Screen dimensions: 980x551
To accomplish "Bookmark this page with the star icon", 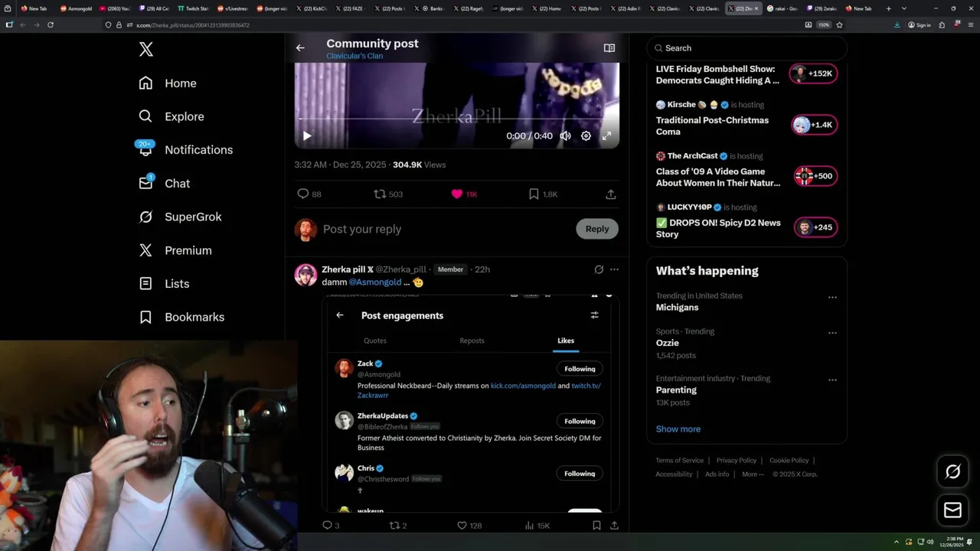I will pyautogui.click(x=840, y=24).
